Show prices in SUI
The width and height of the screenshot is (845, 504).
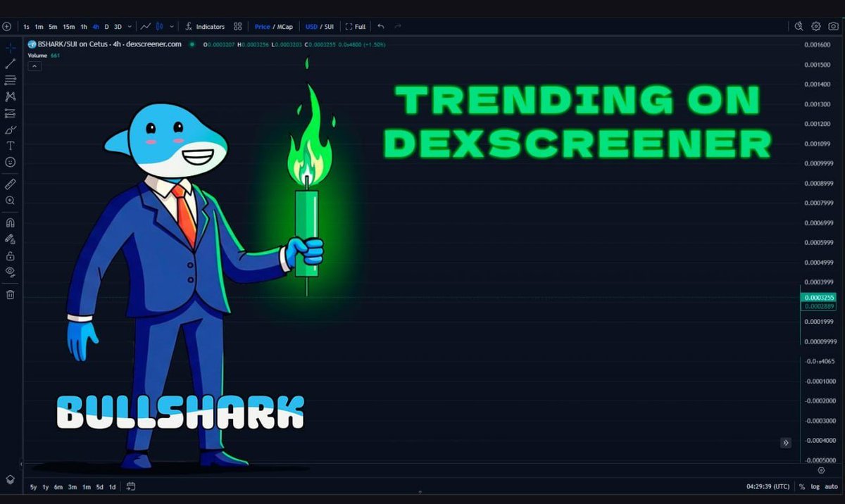tap(328, 27)
